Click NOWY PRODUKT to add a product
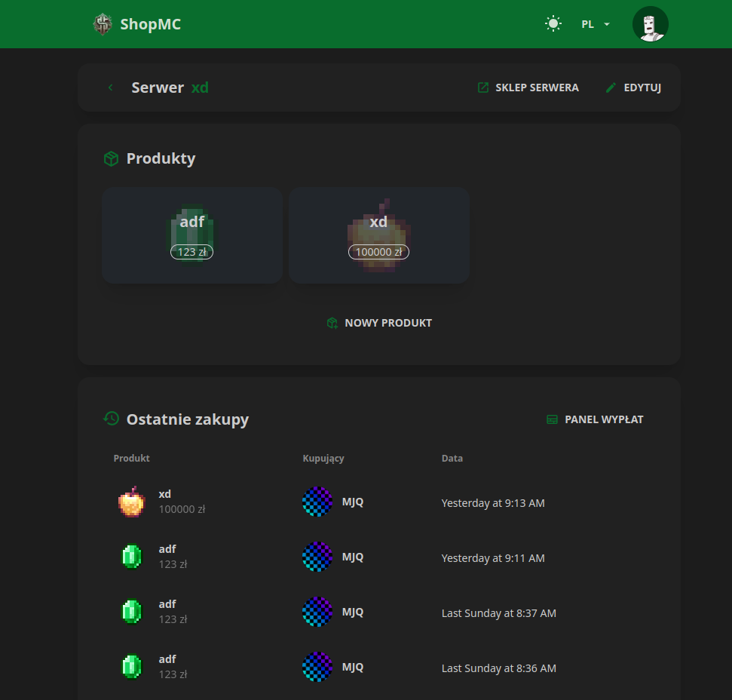Screen dimensions: 732x700 click(x=379, y=323)
